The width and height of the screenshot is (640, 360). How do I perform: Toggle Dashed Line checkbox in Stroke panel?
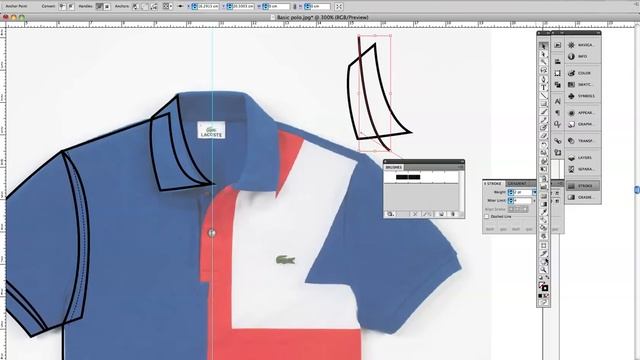click(x=487, y=217)
